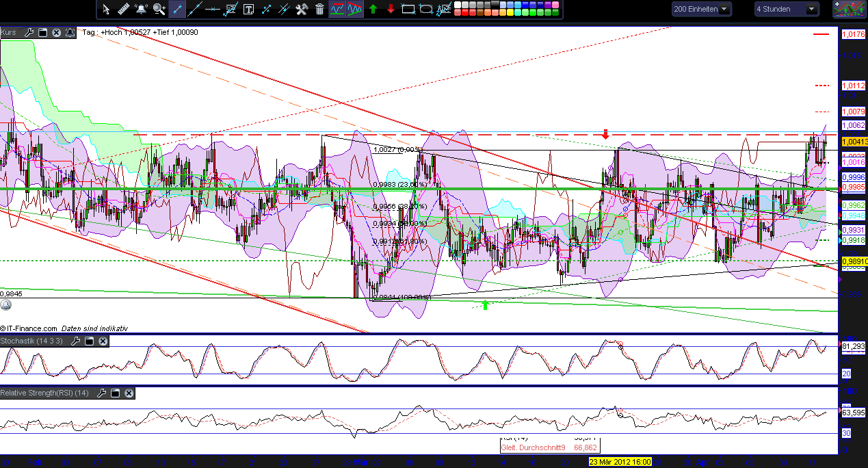Click the 0,9985 red price label

[853, 187]
